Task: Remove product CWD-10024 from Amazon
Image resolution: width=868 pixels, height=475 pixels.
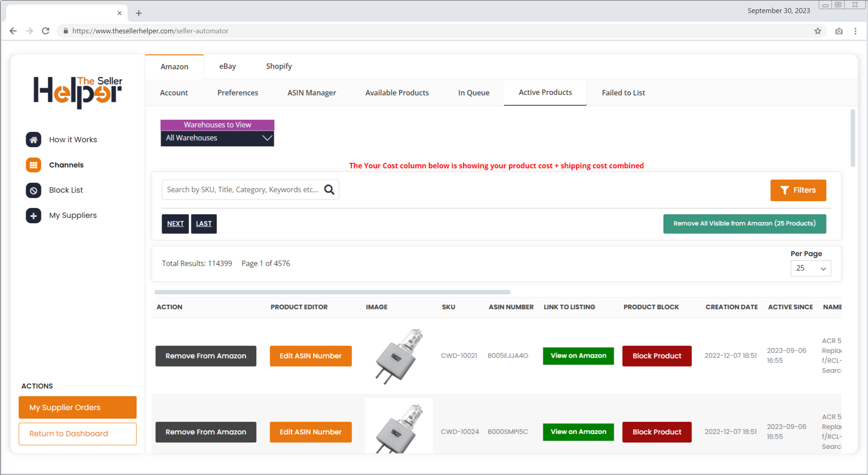Action: coord(206,432)
